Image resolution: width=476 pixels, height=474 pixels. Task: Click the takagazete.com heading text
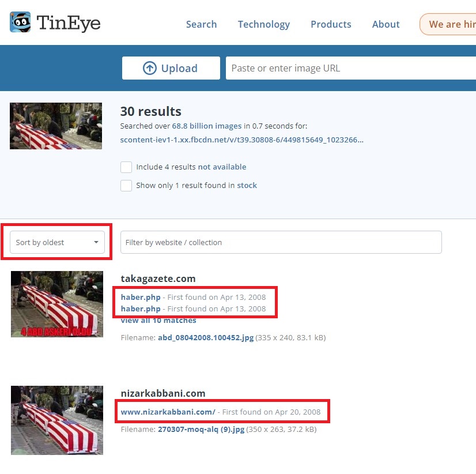click(158, 279)
